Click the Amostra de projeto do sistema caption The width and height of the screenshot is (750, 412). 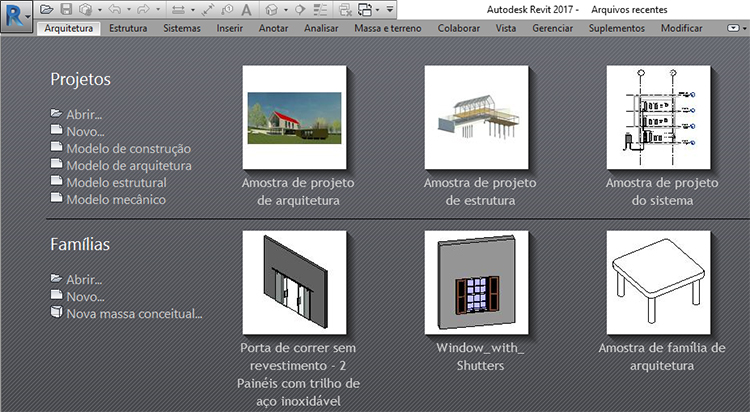click(662, 191)
